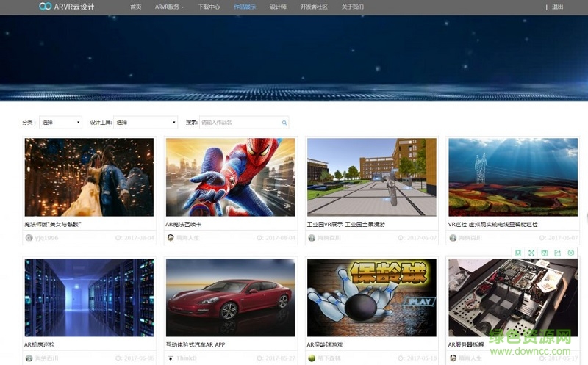588x365 pixels.
Task: Open 下载中心 in the navigation bar
Action: click(x=209, y=7)
